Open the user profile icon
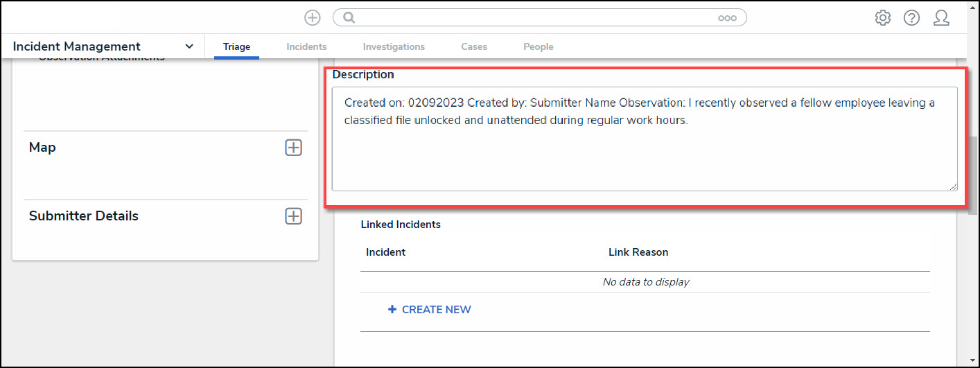 pyautogui.click(x=940, y=18)
